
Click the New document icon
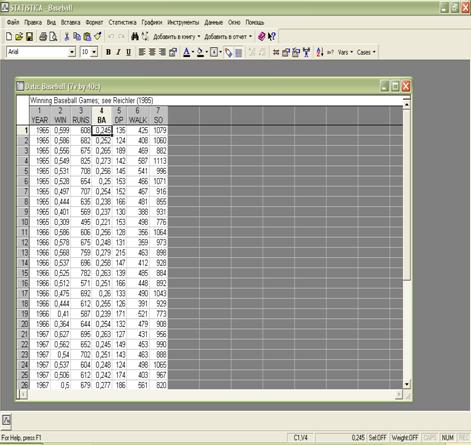point(9,36)
